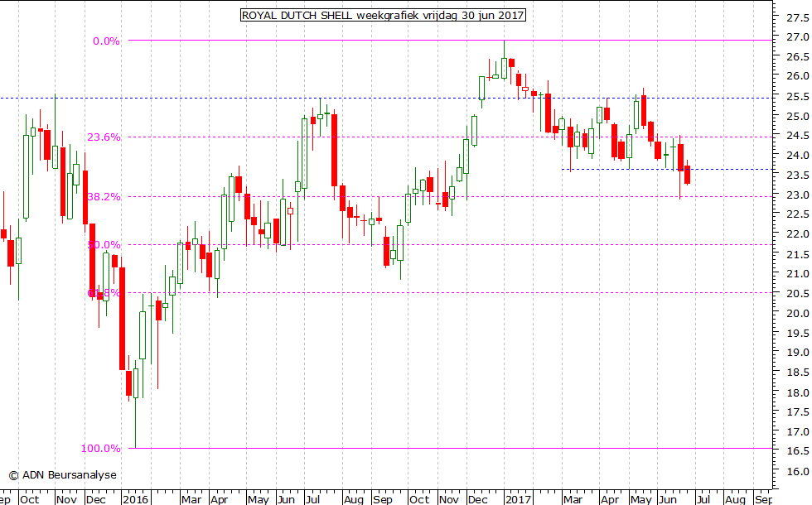Click the 18.5 price axis value
The image size is (812, 505).
797,372
